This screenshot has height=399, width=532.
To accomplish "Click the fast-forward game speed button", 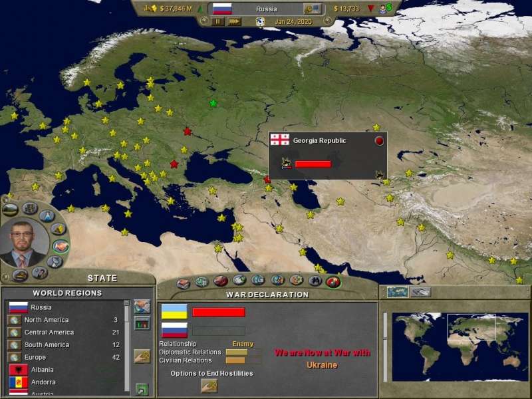I will [234, 21].
